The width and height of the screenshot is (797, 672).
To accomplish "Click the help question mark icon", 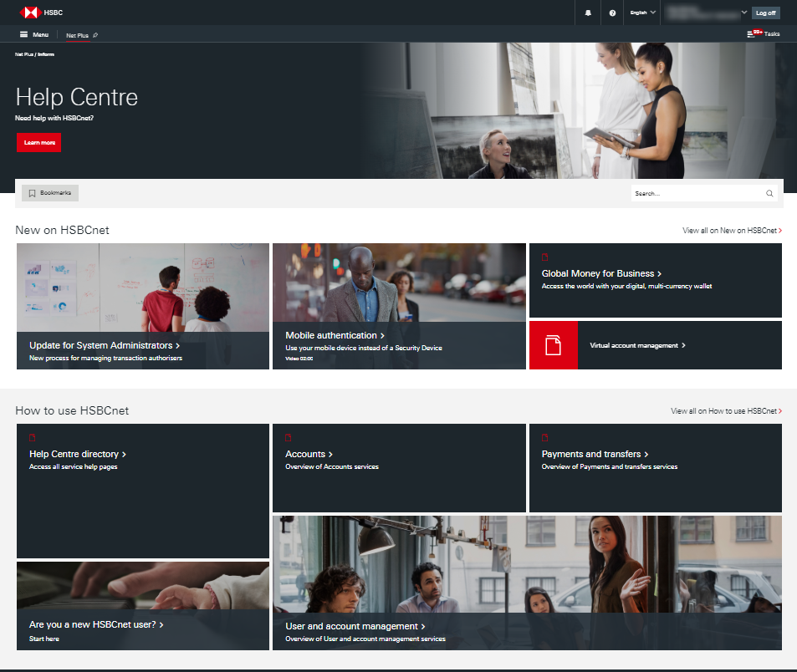I will (612, 13).
